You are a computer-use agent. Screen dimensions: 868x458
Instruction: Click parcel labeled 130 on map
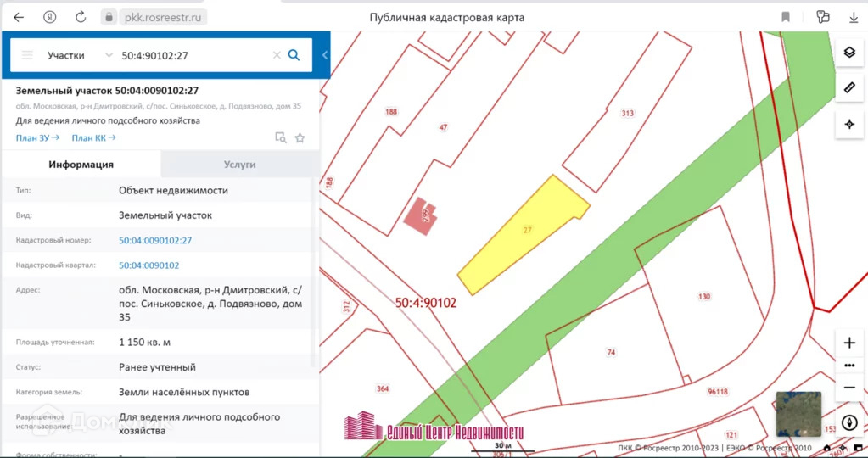coord(703,297)
